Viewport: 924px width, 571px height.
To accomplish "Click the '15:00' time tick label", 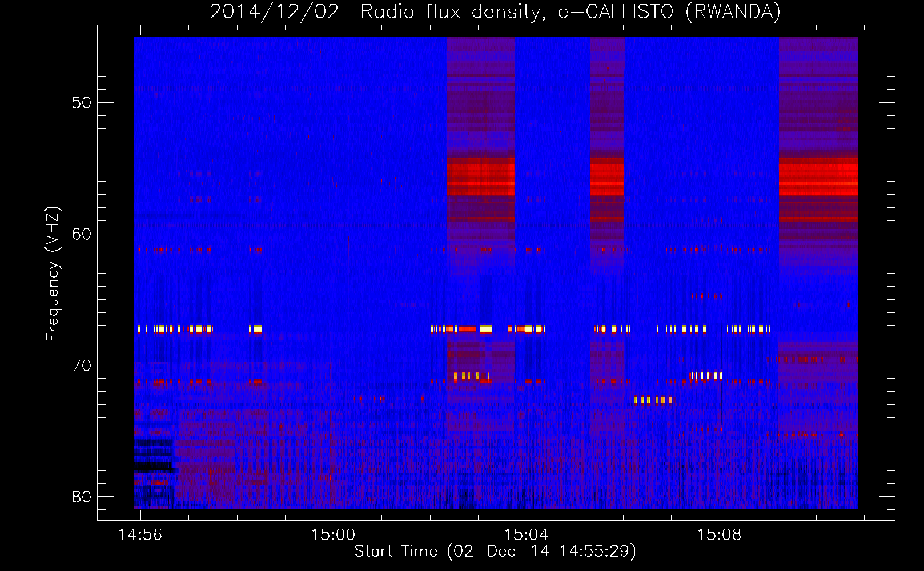I will pyautogui.click(x=333, y=534).
